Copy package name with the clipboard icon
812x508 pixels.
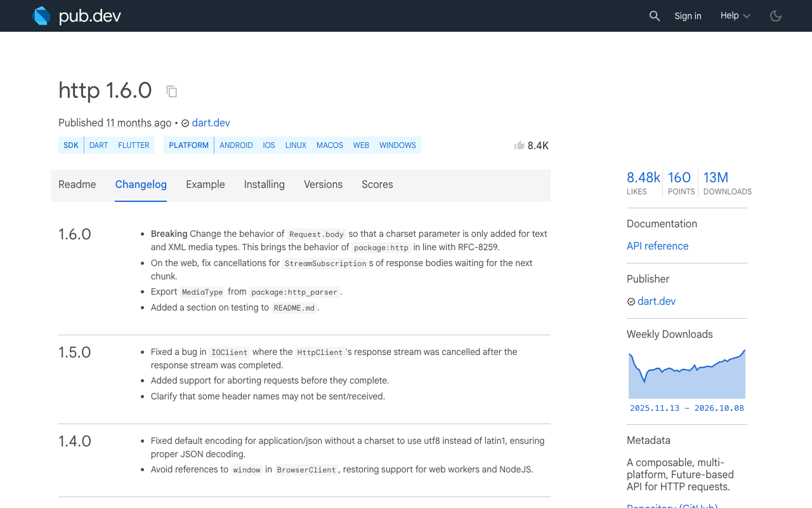pos(172,91)
